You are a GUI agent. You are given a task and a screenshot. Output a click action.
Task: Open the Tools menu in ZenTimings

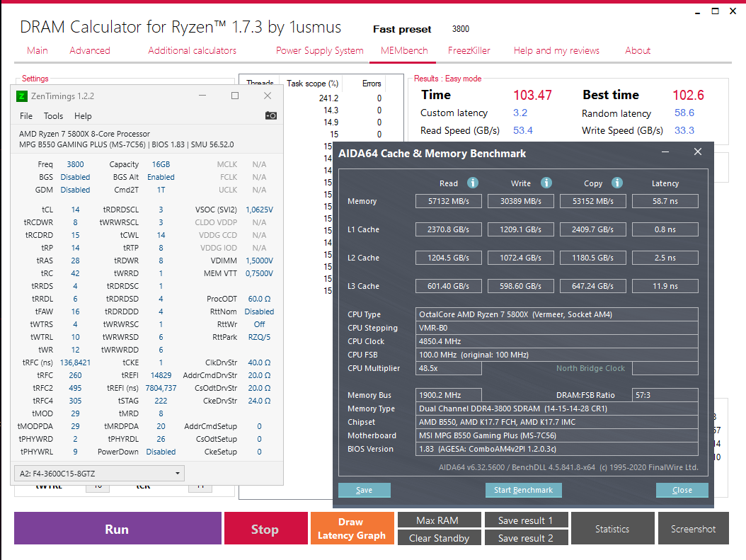(x=53, y=116)
